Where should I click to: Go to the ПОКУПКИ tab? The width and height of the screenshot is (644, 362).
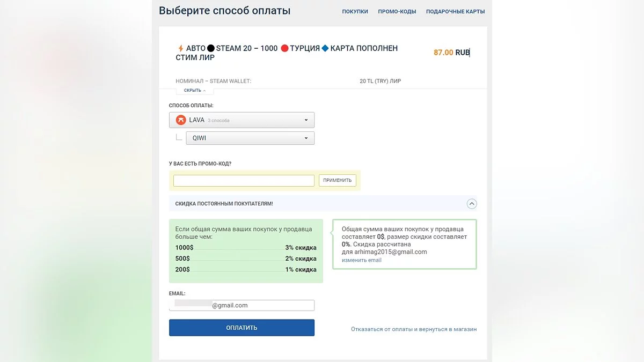pos(355,11)
